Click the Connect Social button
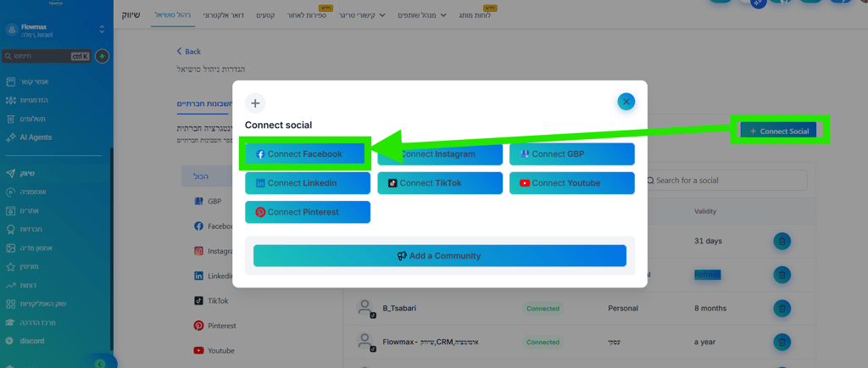Viewport: 868px width, 368px height. click(x=778, y=131)
